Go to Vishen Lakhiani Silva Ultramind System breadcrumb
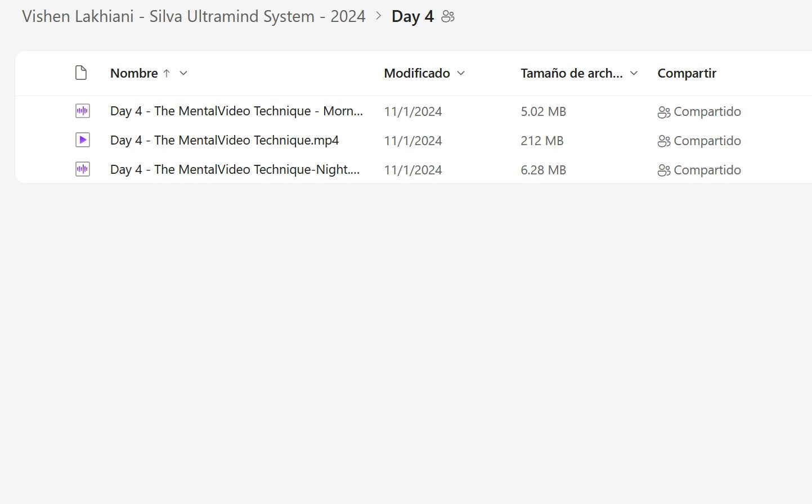 click(x=194, y=16)
